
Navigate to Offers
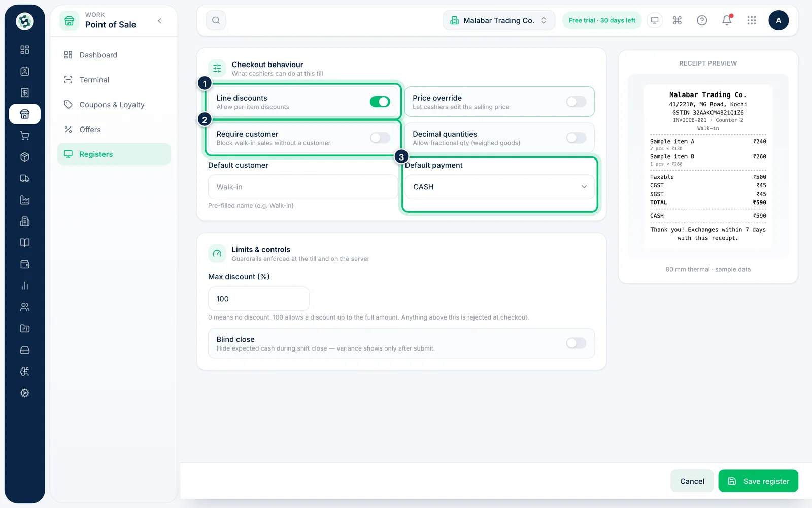114,130
